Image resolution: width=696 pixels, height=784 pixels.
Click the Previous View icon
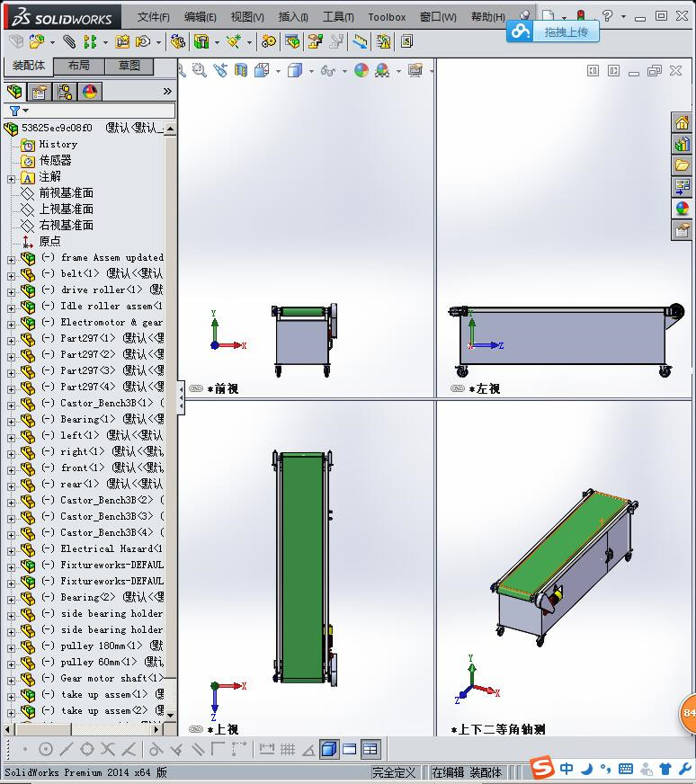(220, 70)
